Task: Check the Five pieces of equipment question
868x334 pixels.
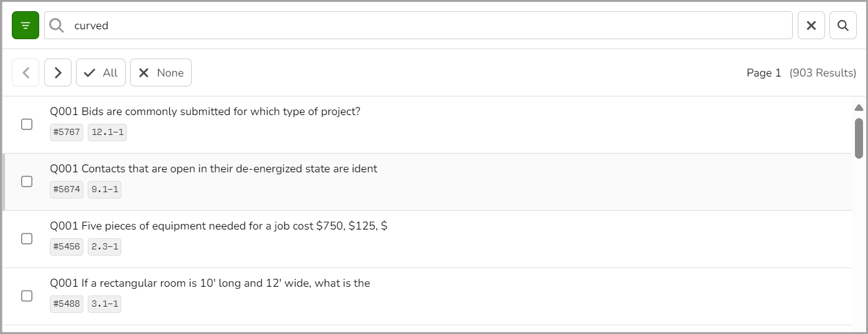Action: 27,239
